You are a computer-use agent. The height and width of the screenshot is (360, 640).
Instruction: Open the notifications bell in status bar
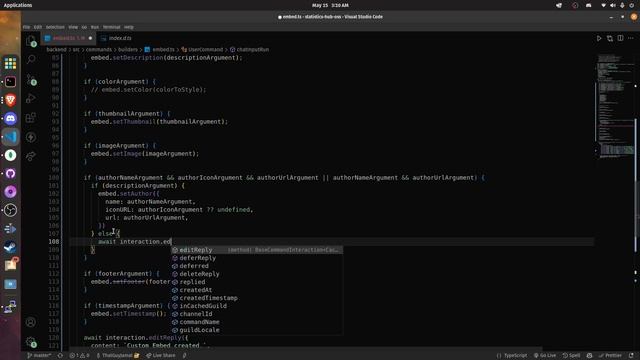tap(631, 356)
